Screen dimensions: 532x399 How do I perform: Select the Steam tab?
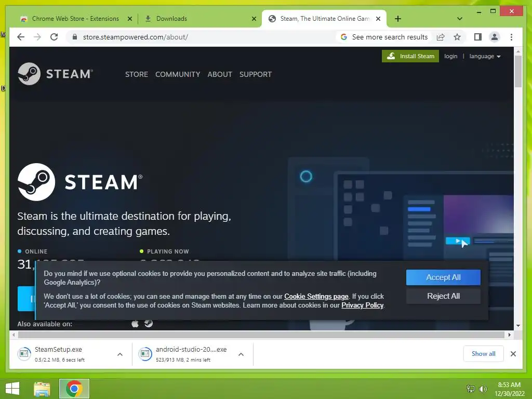(324, 19)
